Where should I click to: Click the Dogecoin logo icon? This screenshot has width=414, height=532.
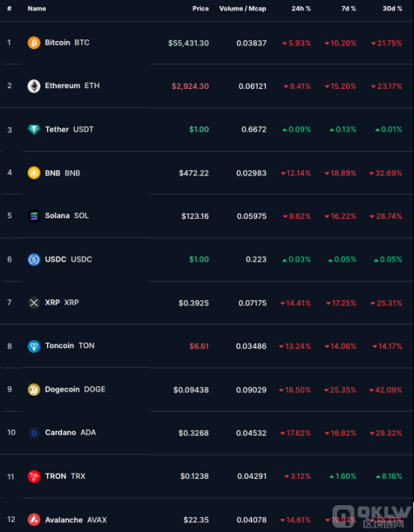click(34, 389)
